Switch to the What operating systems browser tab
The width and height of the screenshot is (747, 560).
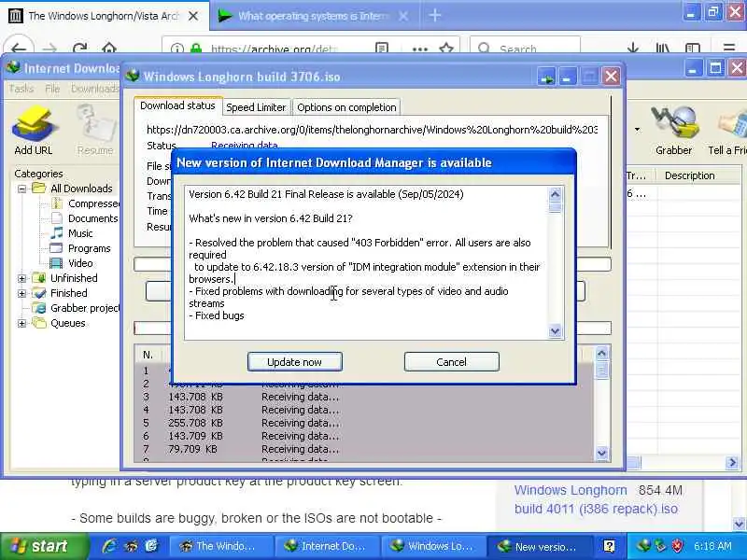[x=314, y=16]
